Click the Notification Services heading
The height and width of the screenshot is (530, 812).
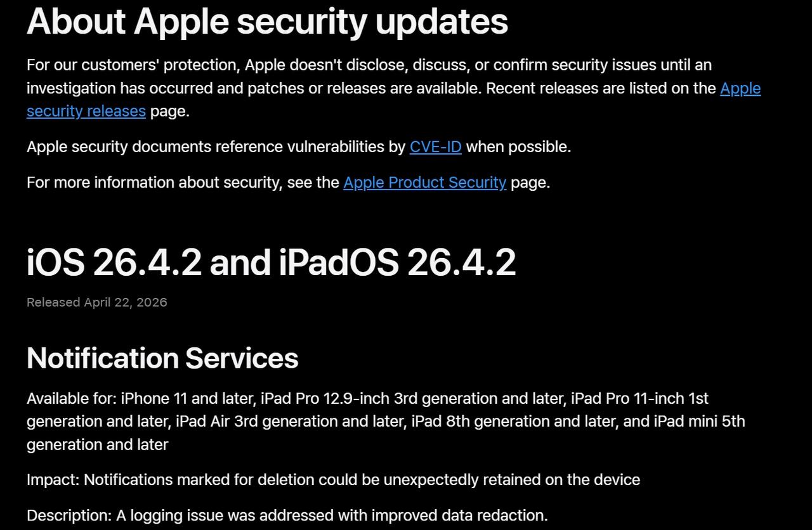162,358
